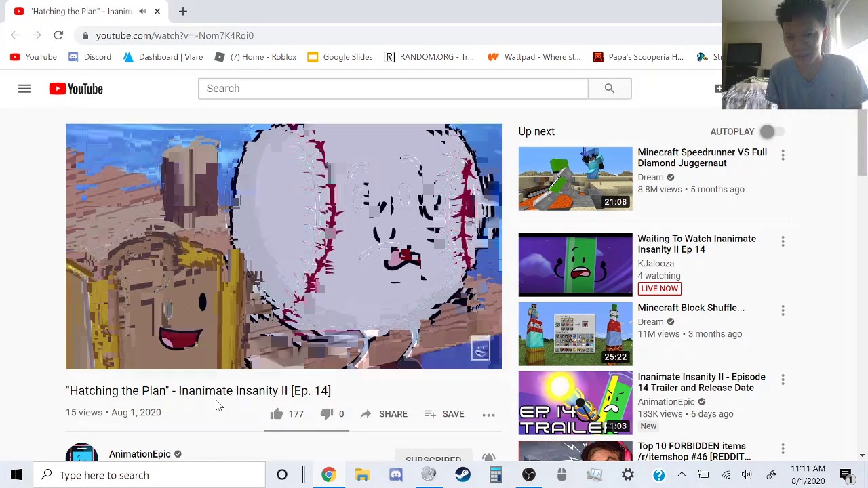The height and width of the screenshot is (488, 868).
Task: Dislike the video with thumbs down
Action: 326,414
